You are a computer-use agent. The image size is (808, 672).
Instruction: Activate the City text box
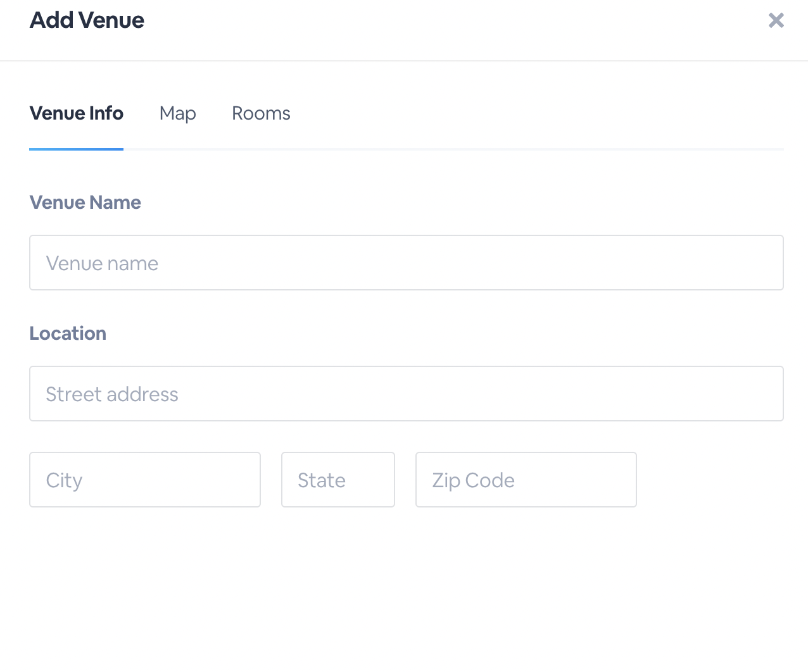coord(145,480)
